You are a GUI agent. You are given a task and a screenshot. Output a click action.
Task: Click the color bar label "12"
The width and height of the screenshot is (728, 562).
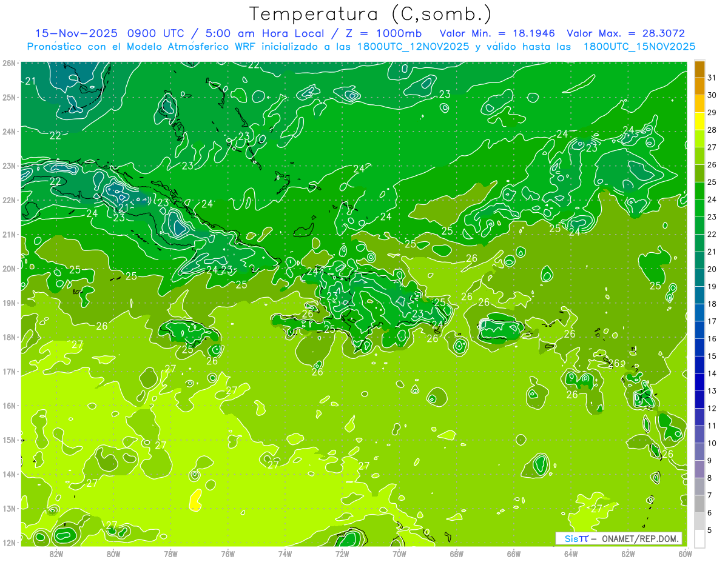(x=712, y=408)
